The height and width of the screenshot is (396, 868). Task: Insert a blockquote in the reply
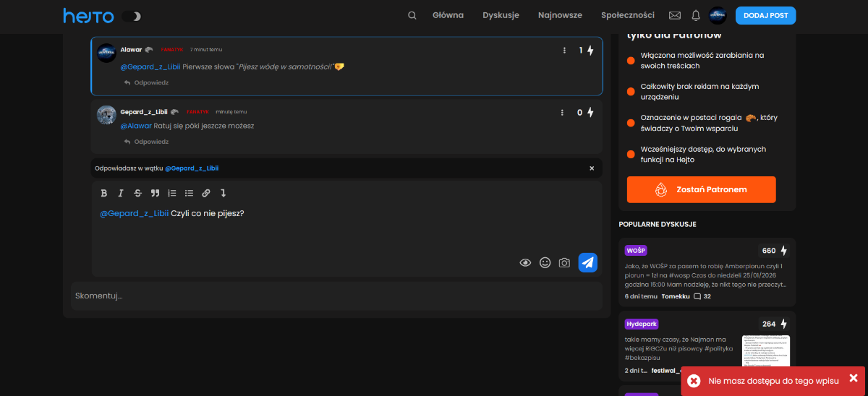click(155, 193)
